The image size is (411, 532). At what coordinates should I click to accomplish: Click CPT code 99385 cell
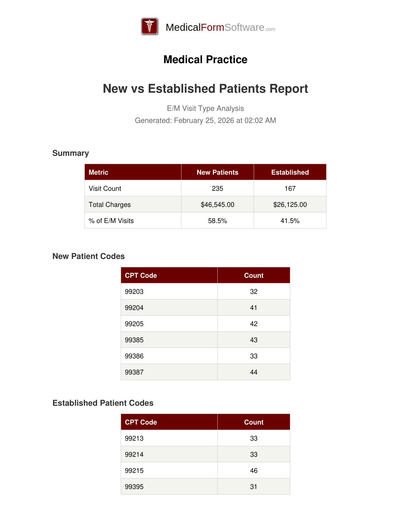coord(134,340)
